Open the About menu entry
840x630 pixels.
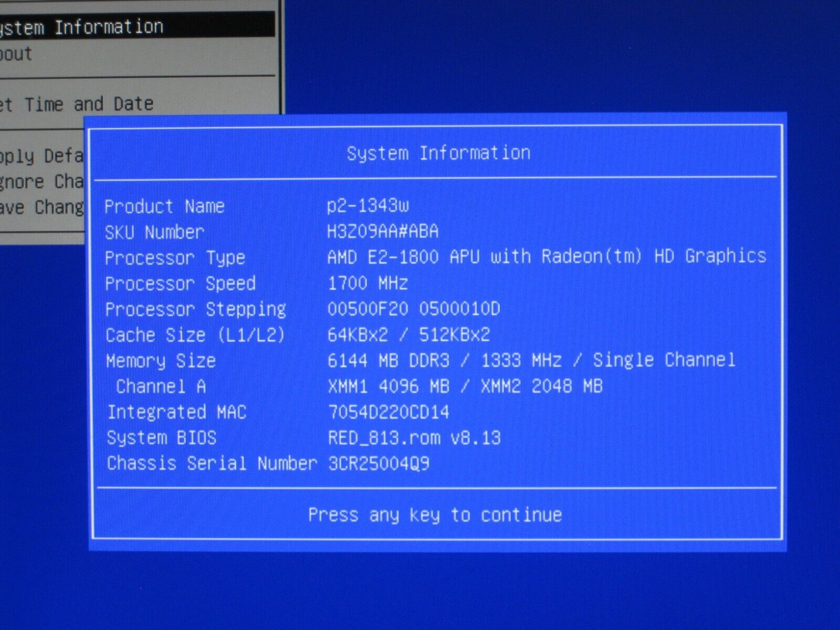click(16, 54)
